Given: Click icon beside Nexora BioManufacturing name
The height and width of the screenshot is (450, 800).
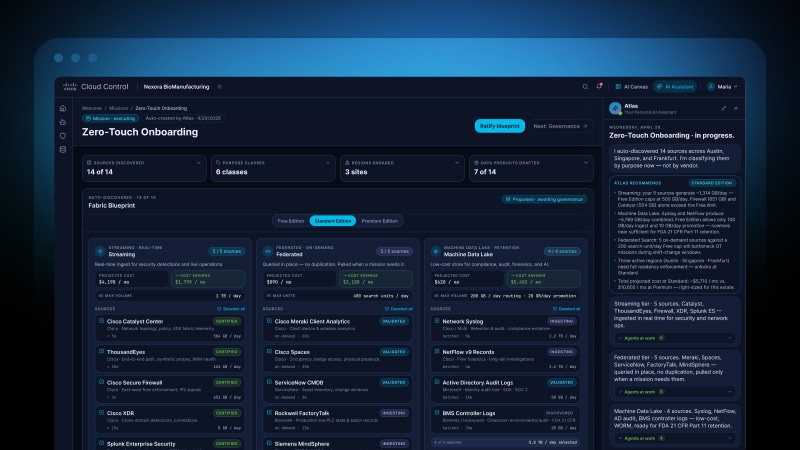Looking at the screenshot, I should (220, 87).
